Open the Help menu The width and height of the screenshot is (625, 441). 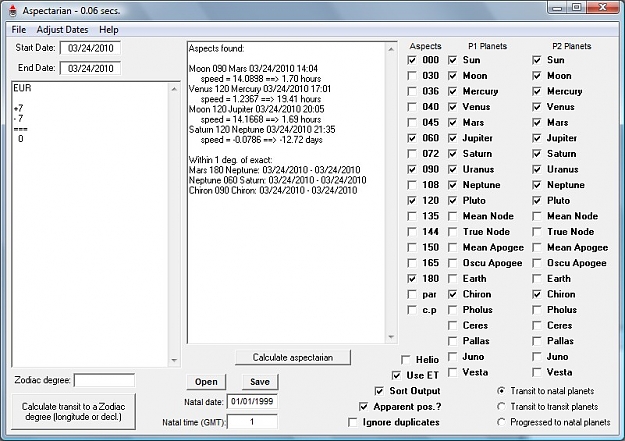pos(109,30)
